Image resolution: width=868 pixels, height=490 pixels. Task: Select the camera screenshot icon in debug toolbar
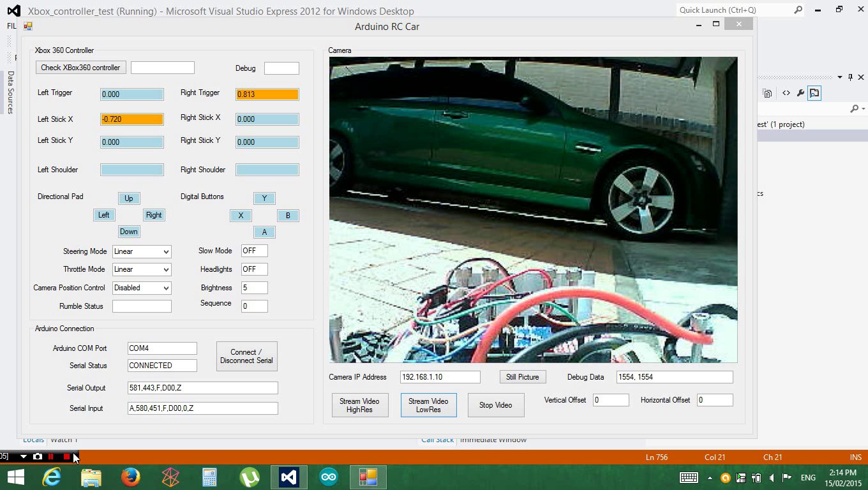[38, 457]
